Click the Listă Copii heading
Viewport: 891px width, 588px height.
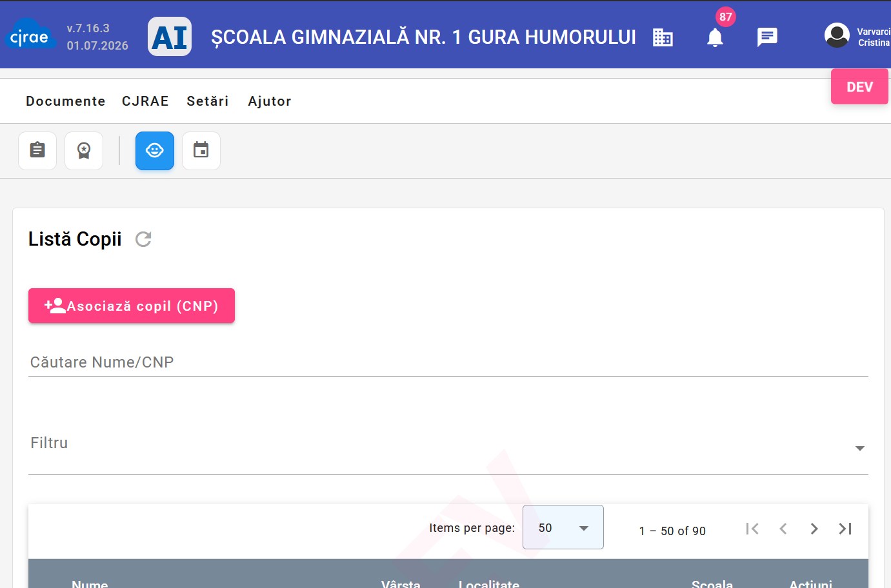(x=75, y=239)
